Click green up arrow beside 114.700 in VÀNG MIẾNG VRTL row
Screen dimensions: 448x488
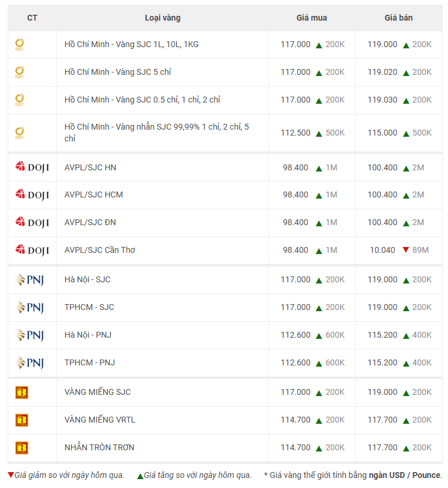(x=319, y=421)
